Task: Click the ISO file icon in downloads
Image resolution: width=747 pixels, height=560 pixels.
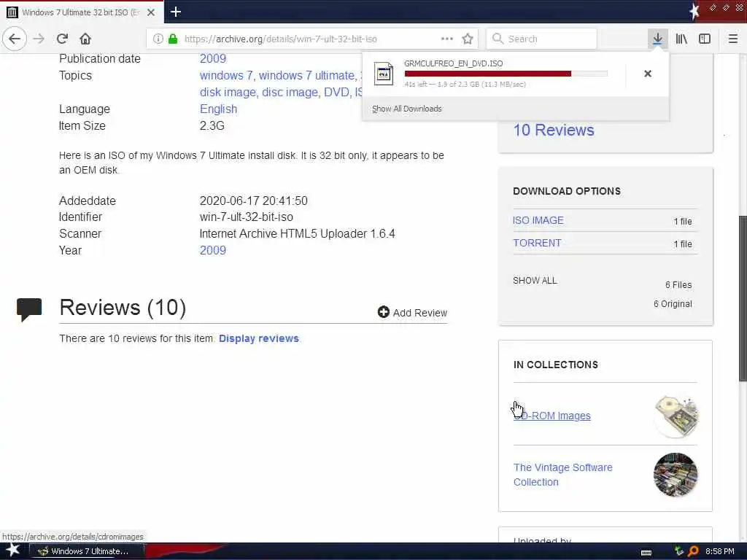Action: pos(384,74)
